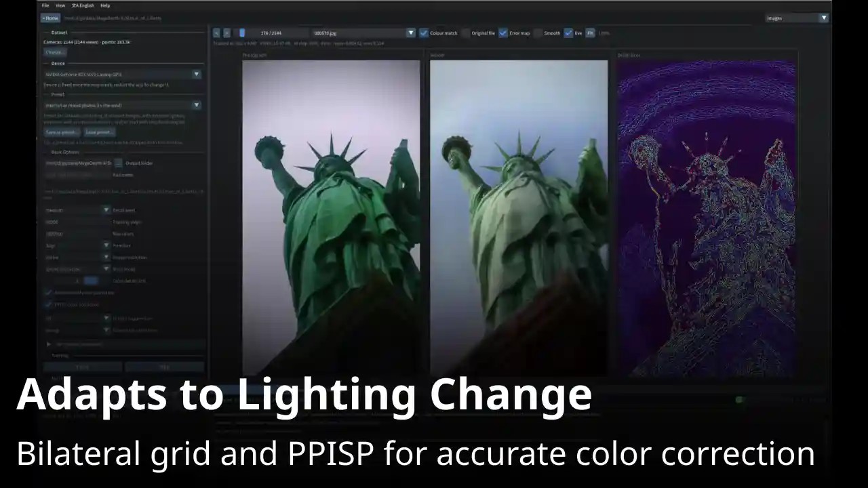The height and width of the screenshot is (488, 868).
Task: Enable the Original file checkbox
Action: point(466,33)
